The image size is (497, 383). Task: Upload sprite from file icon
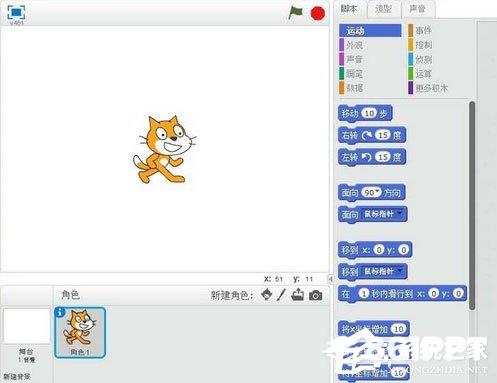(x=297, y=295)
